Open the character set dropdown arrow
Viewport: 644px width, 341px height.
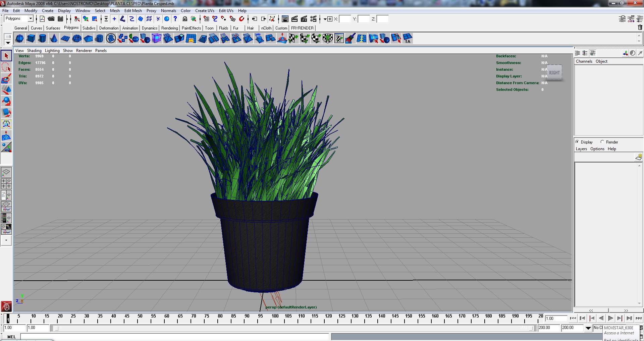[588, 328]
